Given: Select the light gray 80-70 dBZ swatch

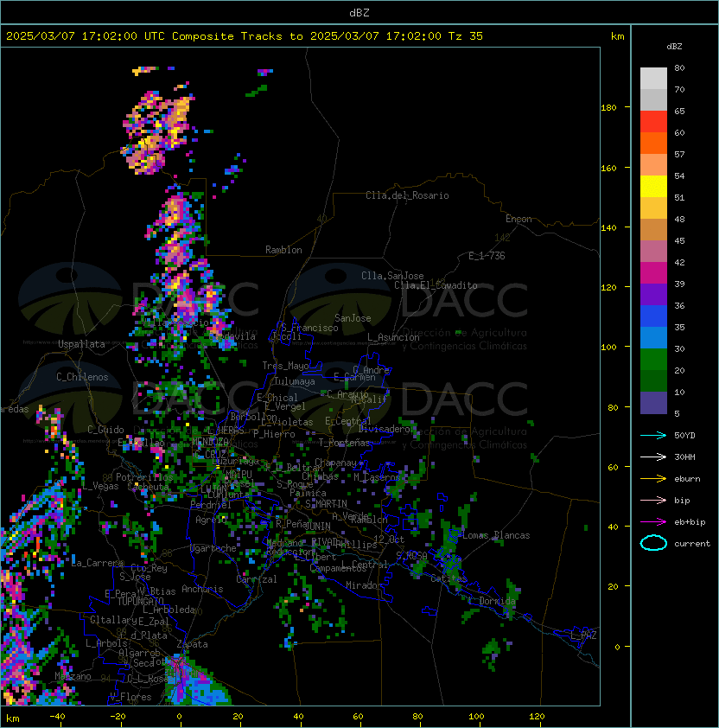Looking at the screenshot, I should pyautogui.click(x=653, y=79).
